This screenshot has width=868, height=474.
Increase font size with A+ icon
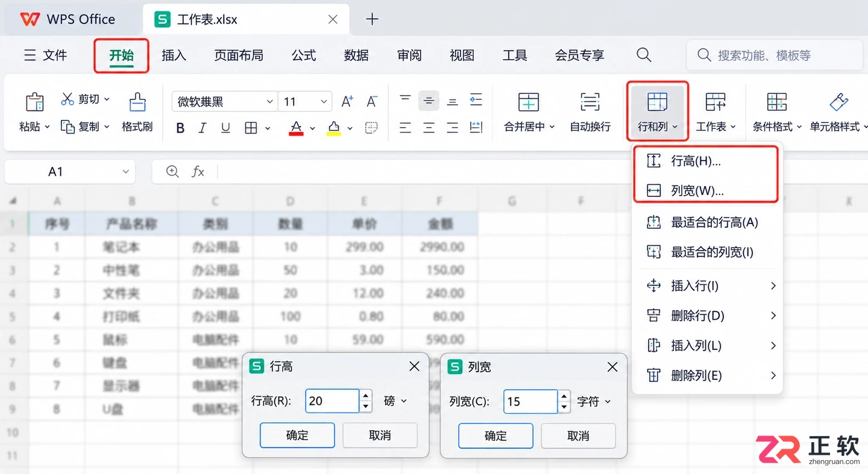(347, 101)
